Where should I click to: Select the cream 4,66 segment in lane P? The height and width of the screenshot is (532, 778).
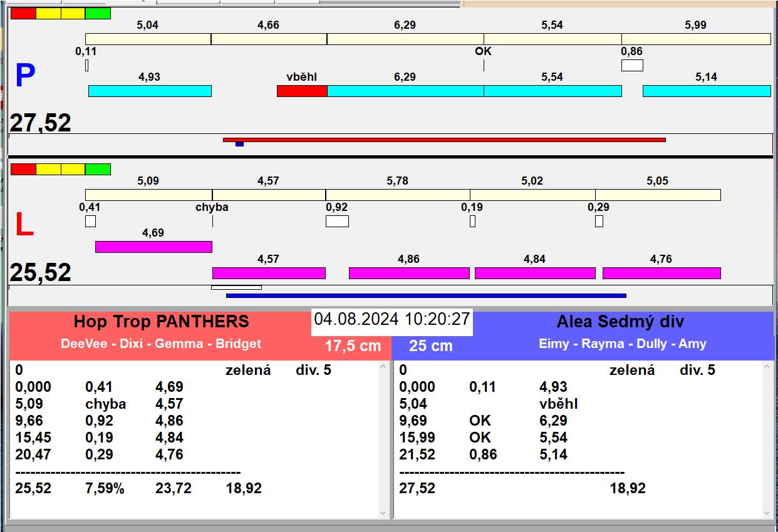tap(269, 39)
